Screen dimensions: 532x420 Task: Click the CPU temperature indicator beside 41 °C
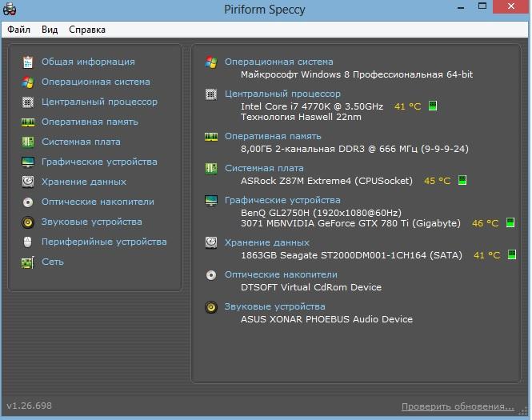[433, 106]
